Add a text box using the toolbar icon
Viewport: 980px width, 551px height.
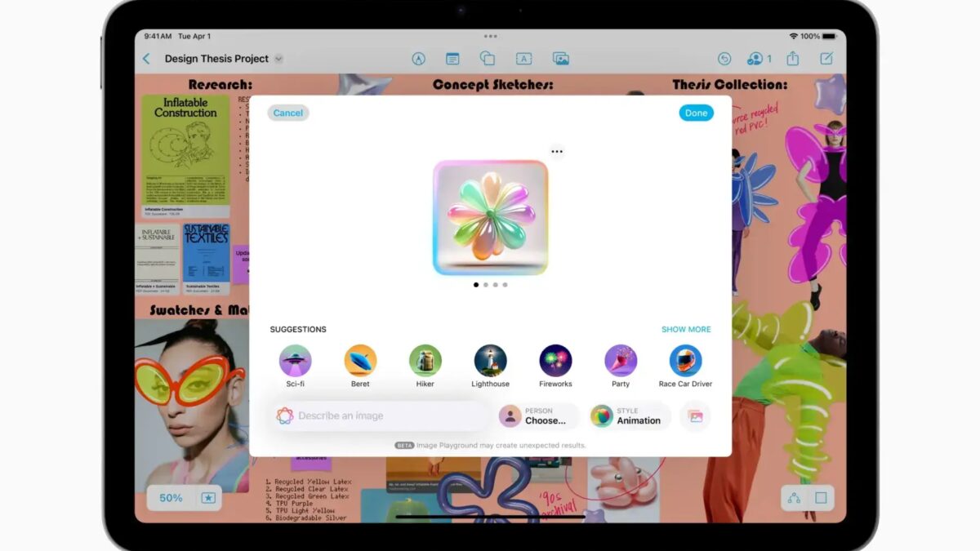523,58
